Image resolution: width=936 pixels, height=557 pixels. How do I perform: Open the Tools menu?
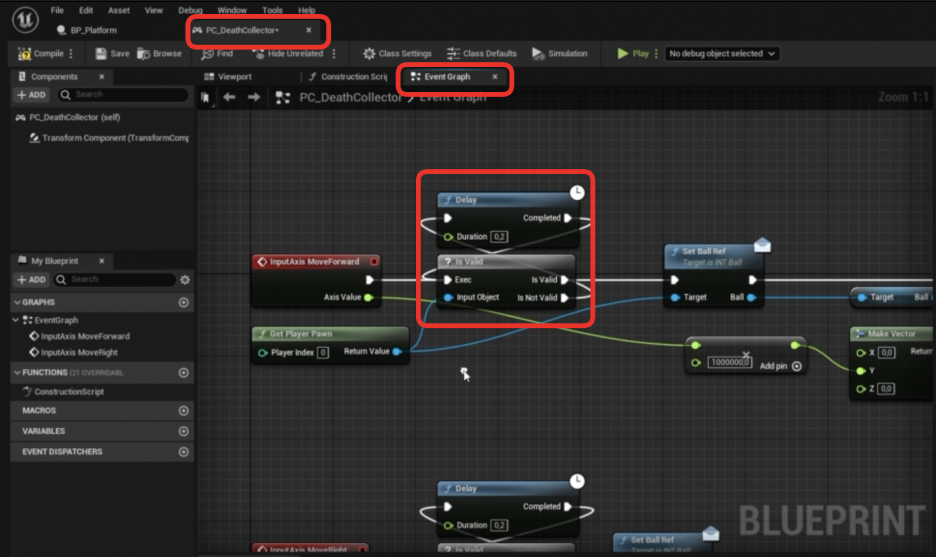point(272,10)
